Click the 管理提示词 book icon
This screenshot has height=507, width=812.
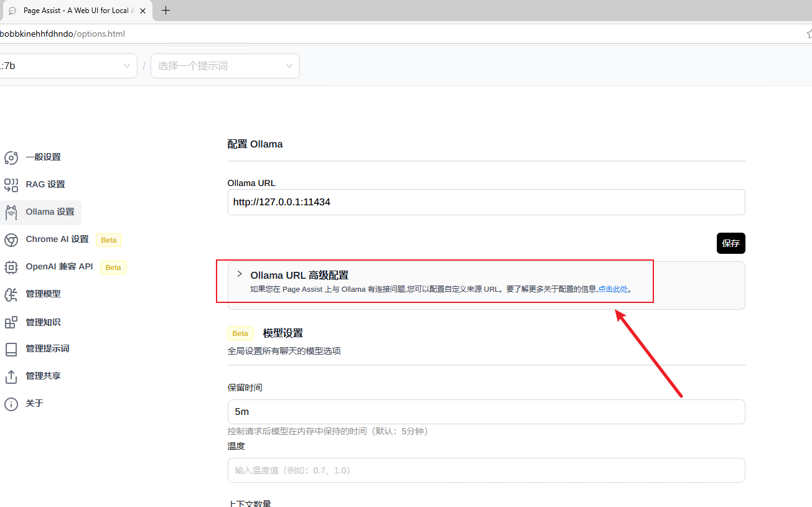[11, 349]
